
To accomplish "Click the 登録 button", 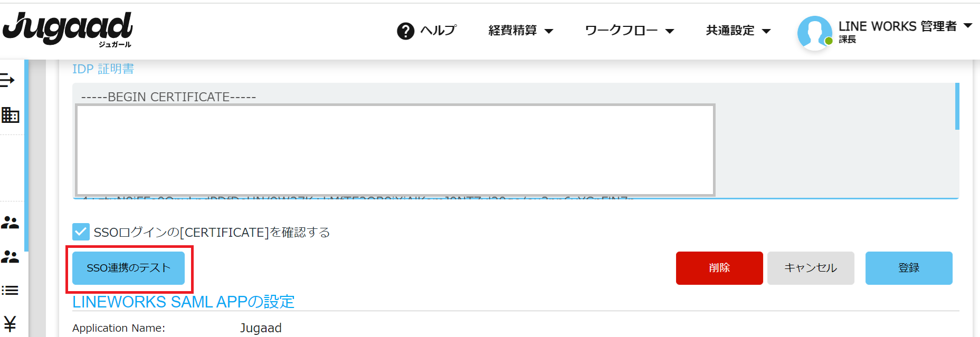I will coord(909,268).
